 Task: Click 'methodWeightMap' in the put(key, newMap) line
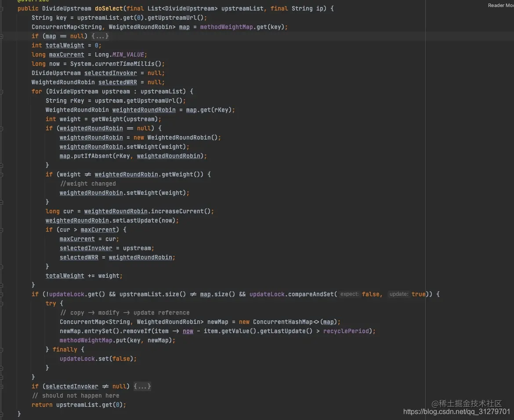click(86, 340)
